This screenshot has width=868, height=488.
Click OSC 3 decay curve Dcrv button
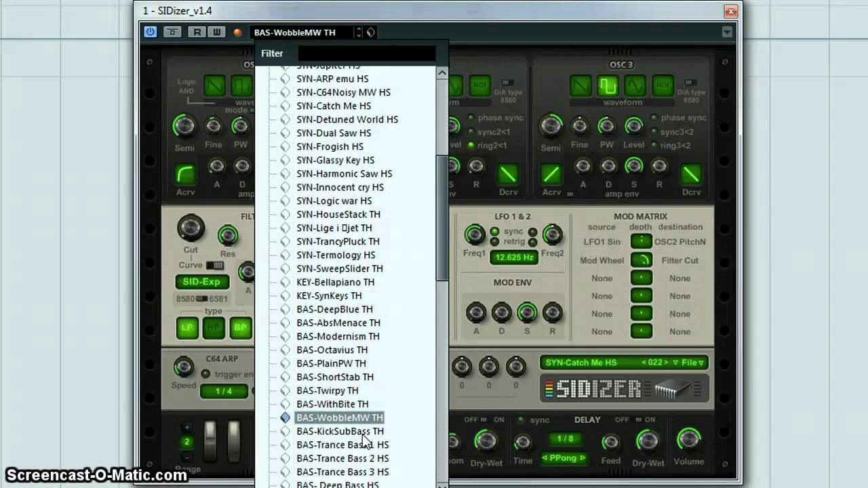691,174
